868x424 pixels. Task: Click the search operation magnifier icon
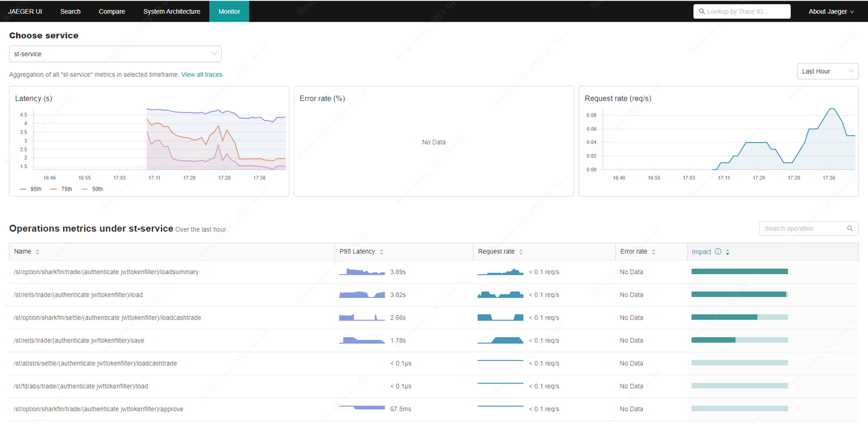pyautogui.click(x=850, y=229)
